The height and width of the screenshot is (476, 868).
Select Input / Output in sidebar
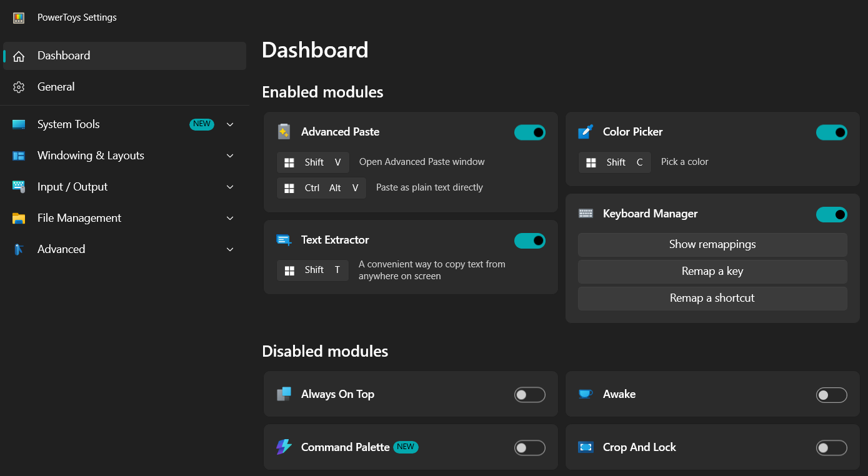125,187
